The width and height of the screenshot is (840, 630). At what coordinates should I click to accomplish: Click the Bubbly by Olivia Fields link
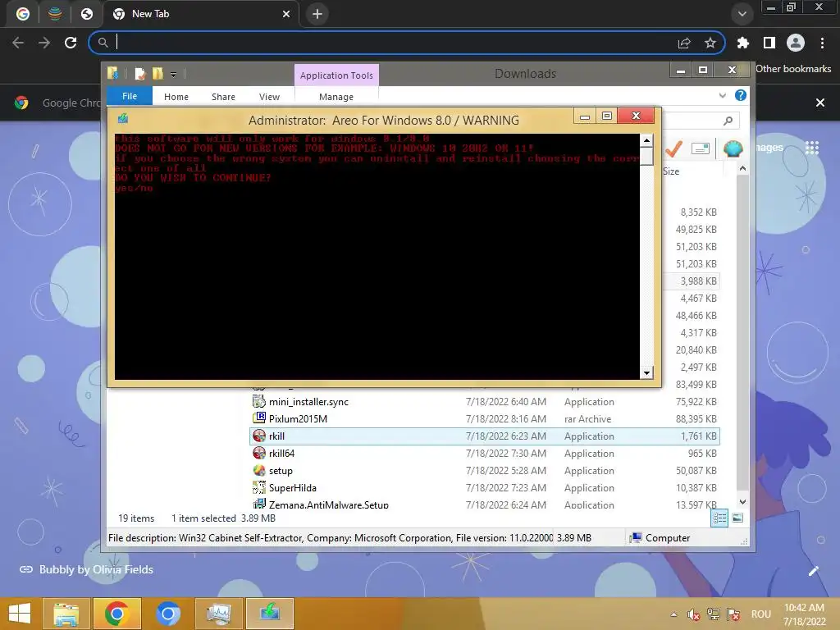tap(96, 569)
